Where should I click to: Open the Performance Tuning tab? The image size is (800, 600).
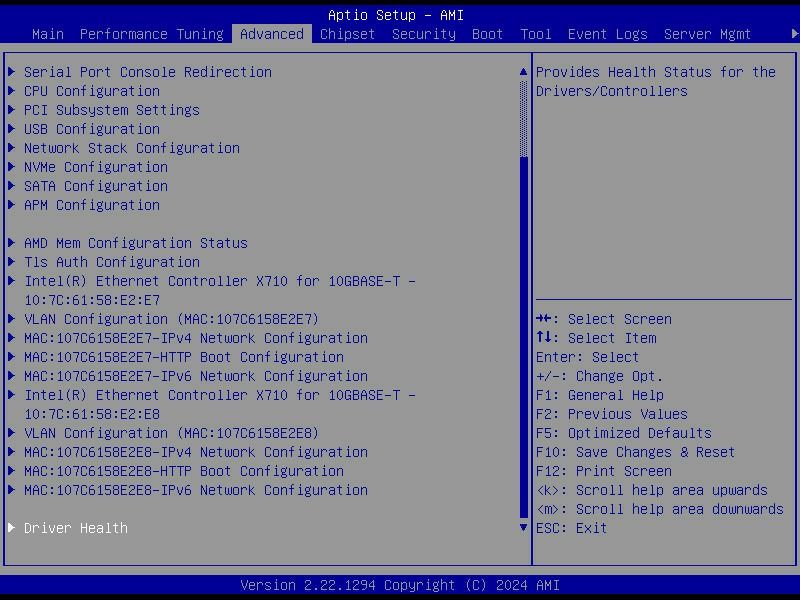[152, 34]
